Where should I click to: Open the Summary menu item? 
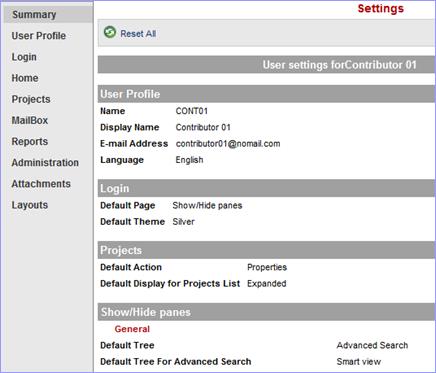point(34,15)
